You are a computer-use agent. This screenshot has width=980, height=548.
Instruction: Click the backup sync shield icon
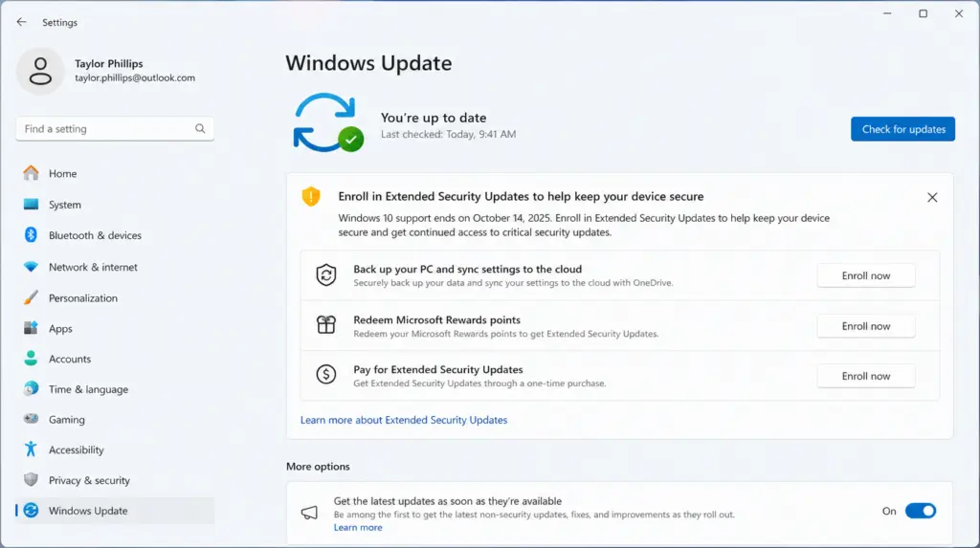coord(326,274)
